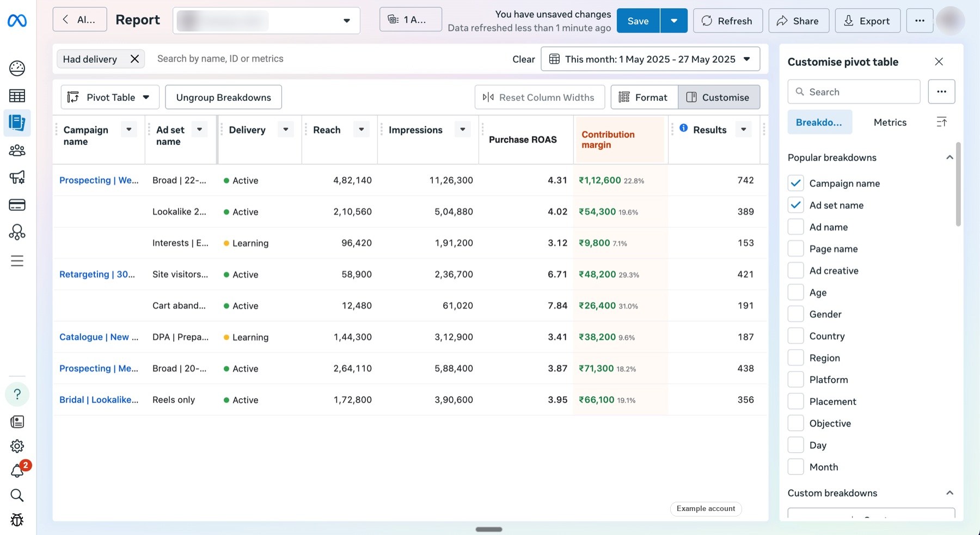The image size is (980, 535).
Task: Click the Results column info icon
Action: click(683, 128)
